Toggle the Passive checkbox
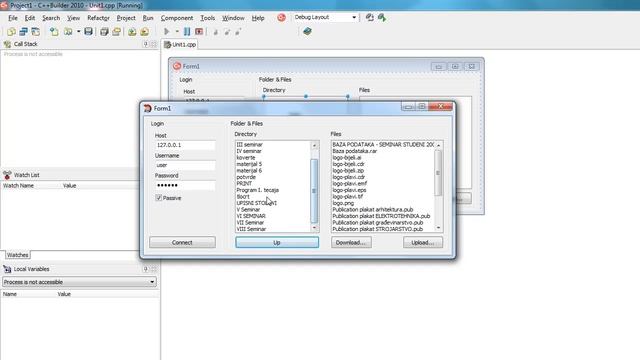640x360 pixels. (x=159, y=198)
